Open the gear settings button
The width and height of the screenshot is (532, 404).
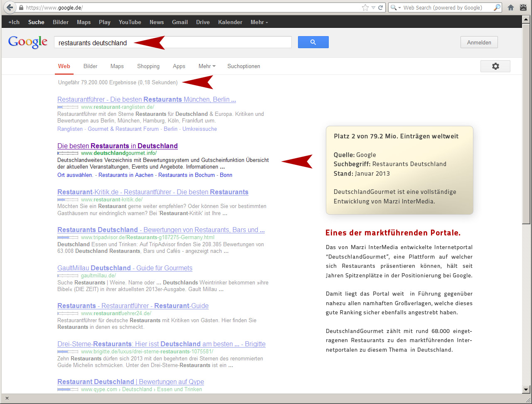495,66
